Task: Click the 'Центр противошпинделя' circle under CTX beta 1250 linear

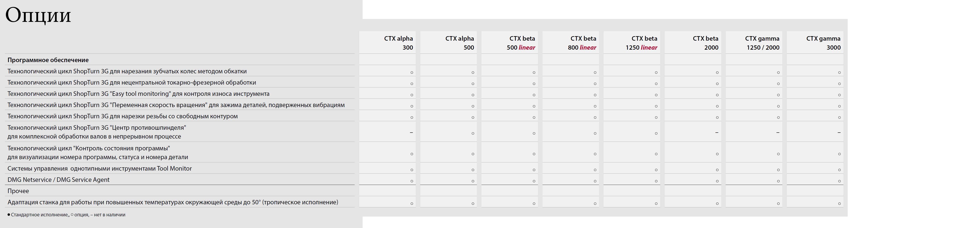Action: click(656, 134)
